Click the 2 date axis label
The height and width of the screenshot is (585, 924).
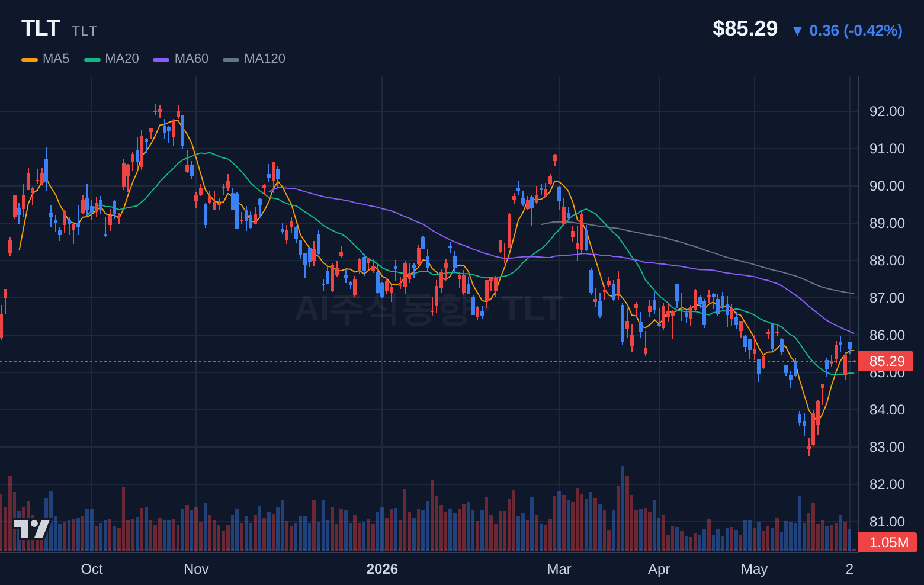pos(849,569)
